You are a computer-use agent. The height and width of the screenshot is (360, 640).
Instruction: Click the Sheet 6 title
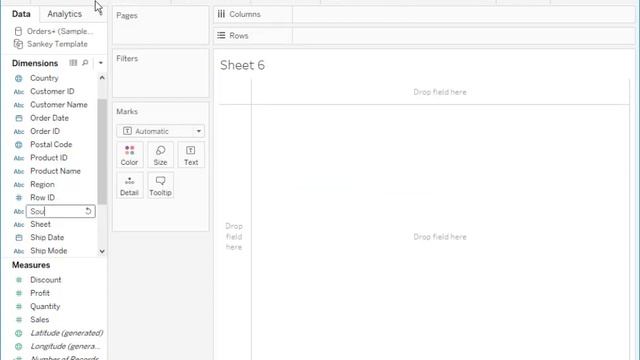(x=242, y=65)
